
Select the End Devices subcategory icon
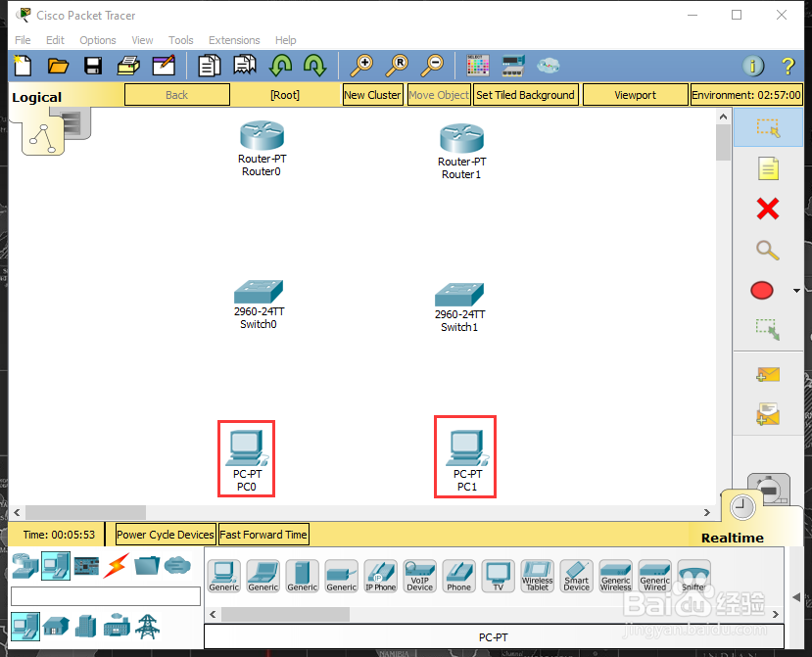(x=25, y=627)
